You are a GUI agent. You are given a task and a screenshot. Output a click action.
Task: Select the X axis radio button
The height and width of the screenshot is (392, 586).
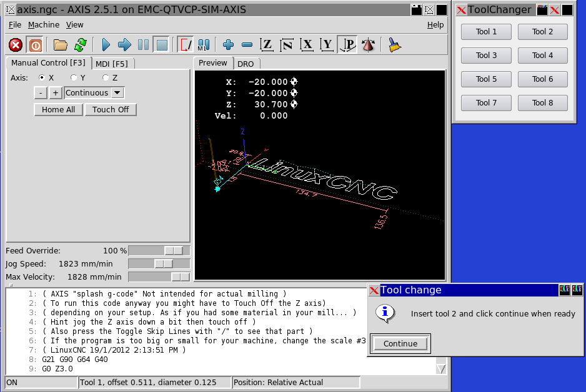[42, 77]
